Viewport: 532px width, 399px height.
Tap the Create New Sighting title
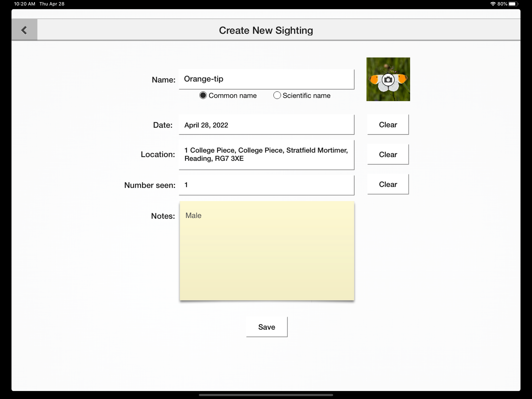(266, 30)
